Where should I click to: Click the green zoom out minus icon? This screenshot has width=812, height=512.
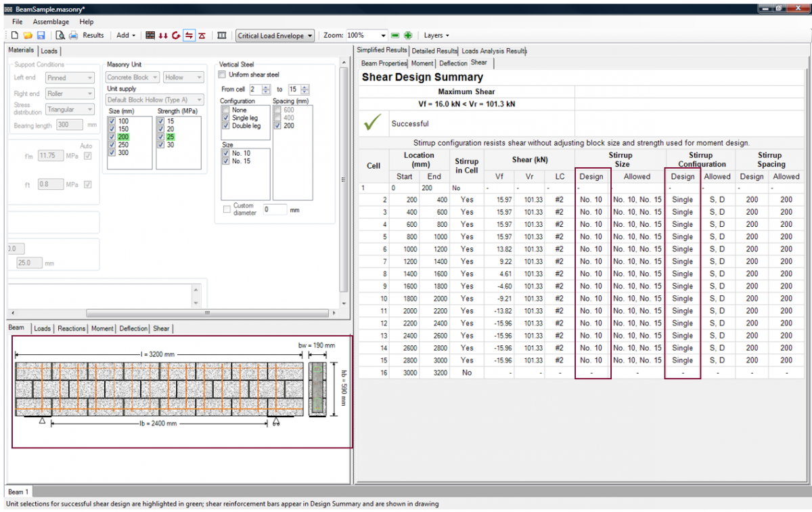pyautogui.click(x=396, y=35)
